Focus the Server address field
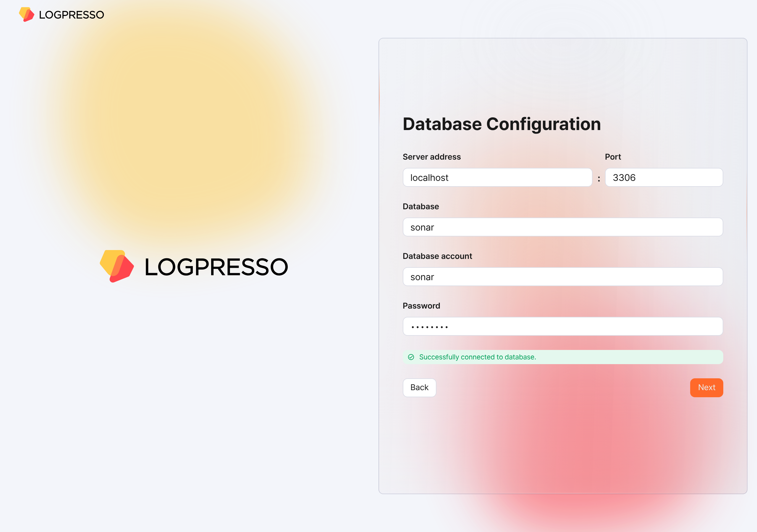The height and width of the screenshot is (532, 757). click(497, 178)
